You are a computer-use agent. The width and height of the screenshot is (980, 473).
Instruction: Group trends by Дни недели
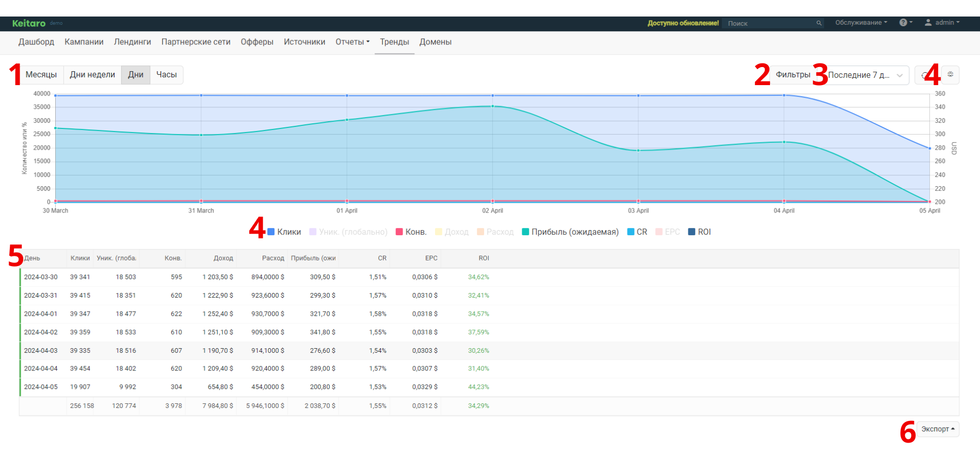(92, 75)
